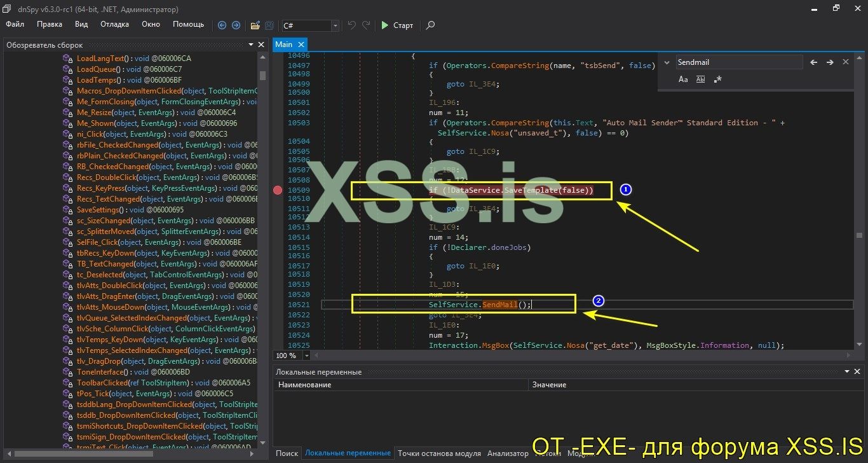The height and width of the screenshot is (463, 868).
Task: Toggle Match case (Aa) search option
Action: coord(683,79)
